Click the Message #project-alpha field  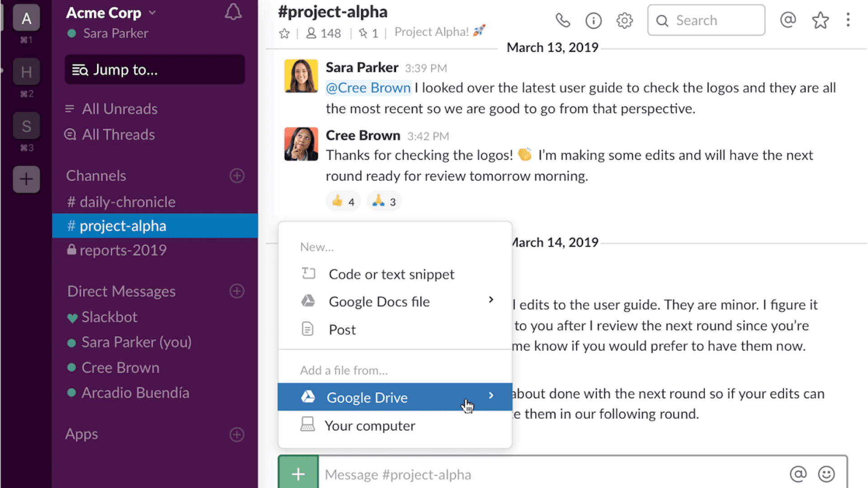[x=552, y=474]
